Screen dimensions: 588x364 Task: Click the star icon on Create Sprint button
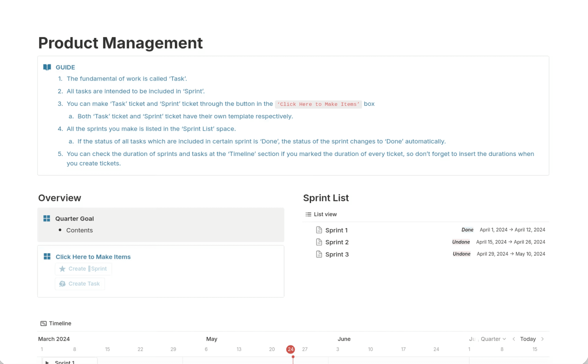coord(62,269)
